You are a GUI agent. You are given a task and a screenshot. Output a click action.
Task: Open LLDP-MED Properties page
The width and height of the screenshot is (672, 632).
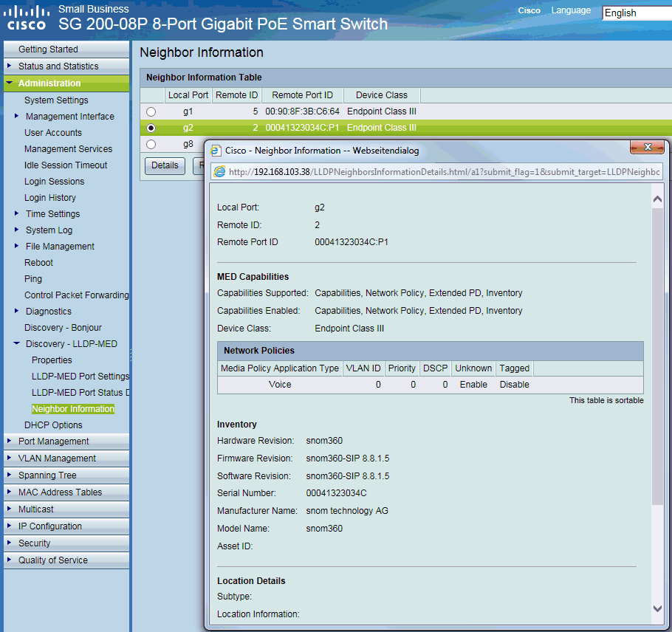click(x=52, y=360)
